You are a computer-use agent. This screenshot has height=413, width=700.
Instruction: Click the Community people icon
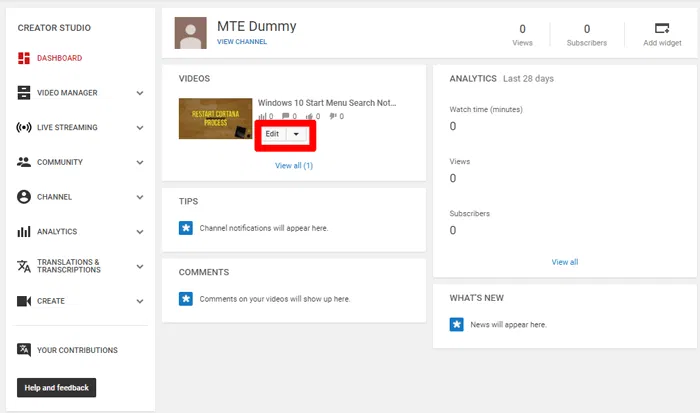click(24, 162)
